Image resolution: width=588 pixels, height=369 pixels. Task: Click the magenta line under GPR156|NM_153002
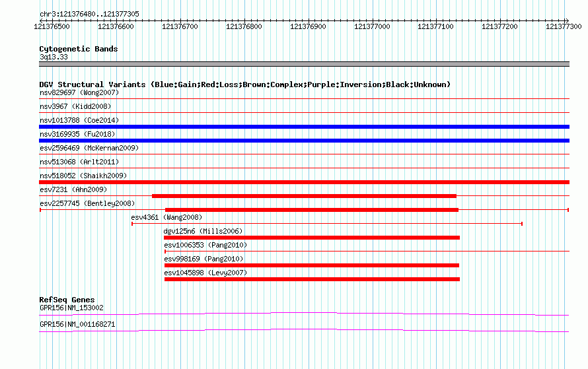pyautogui.click(x=304, y=314)
